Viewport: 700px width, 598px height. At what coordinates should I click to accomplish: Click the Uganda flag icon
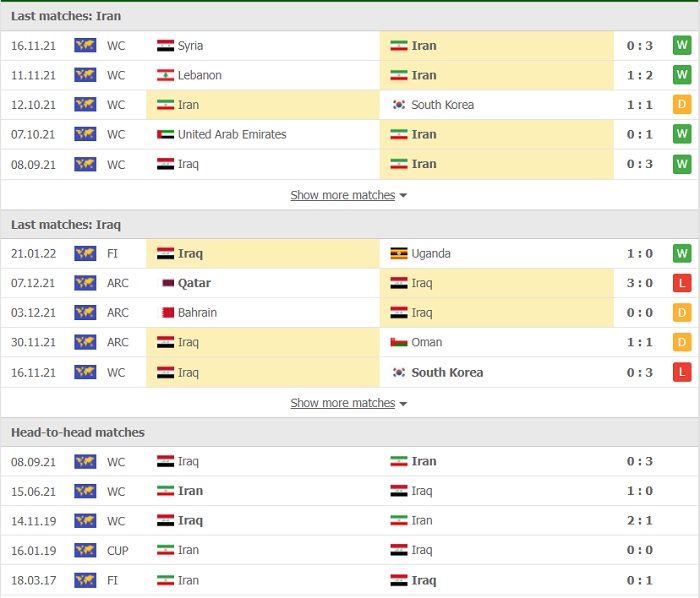click(399, 253)
